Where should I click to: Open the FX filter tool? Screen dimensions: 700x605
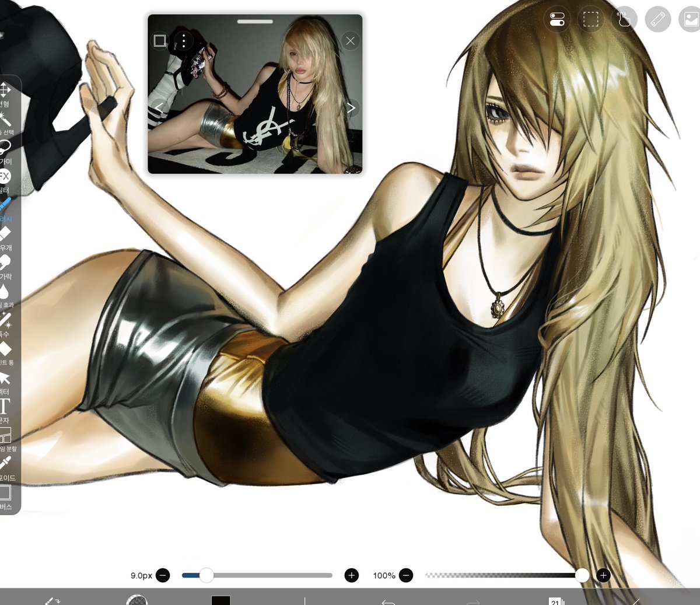(7, 175)
